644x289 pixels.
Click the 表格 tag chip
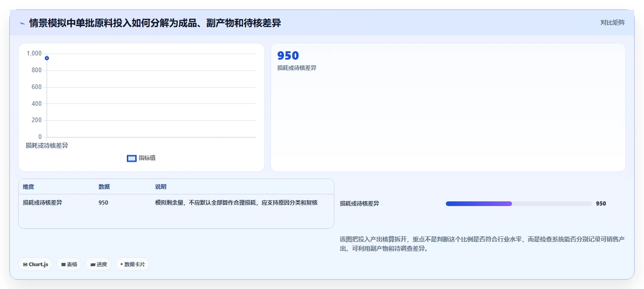(69, 264)
